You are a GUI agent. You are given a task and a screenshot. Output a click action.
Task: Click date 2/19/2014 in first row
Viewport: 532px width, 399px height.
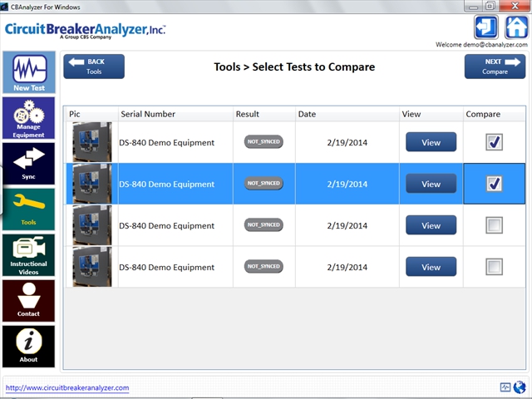(x=347, y=142)
